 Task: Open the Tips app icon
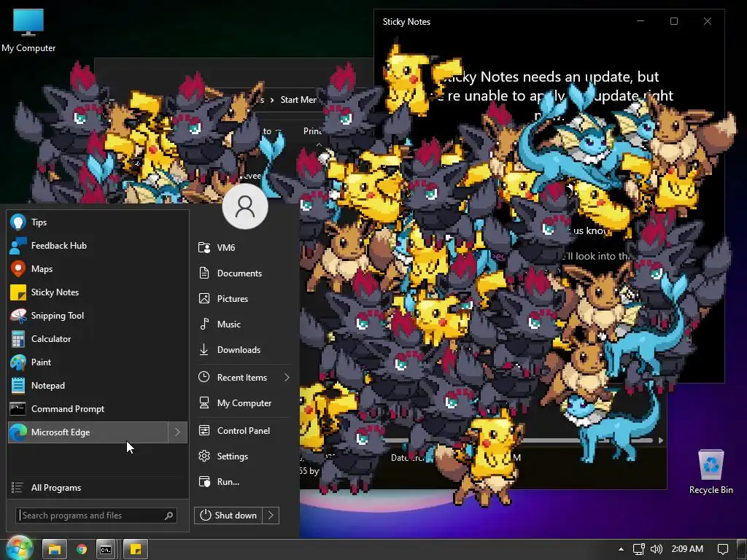pyautogui.click(x=18, y=222)
